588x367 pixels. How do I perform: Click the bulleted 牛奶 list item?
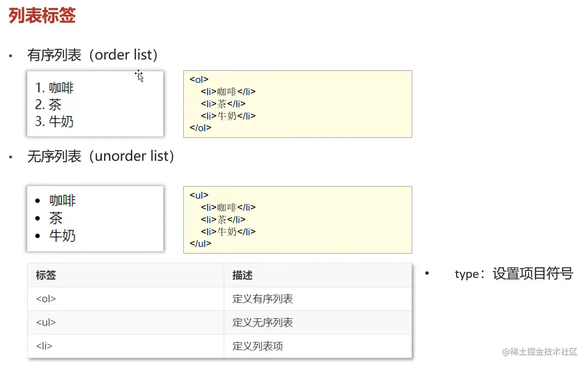(x=62, y=235)
